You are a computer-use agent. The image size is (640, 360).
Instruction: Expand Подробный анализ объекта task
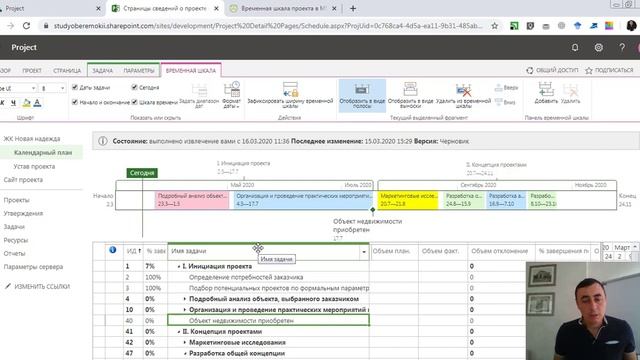pos(184,299)
